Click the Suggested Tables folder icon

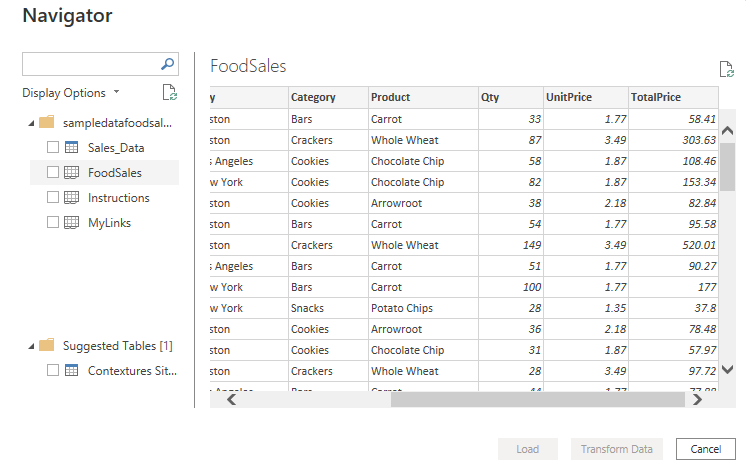pyautogui.click(x=46, y=346)
